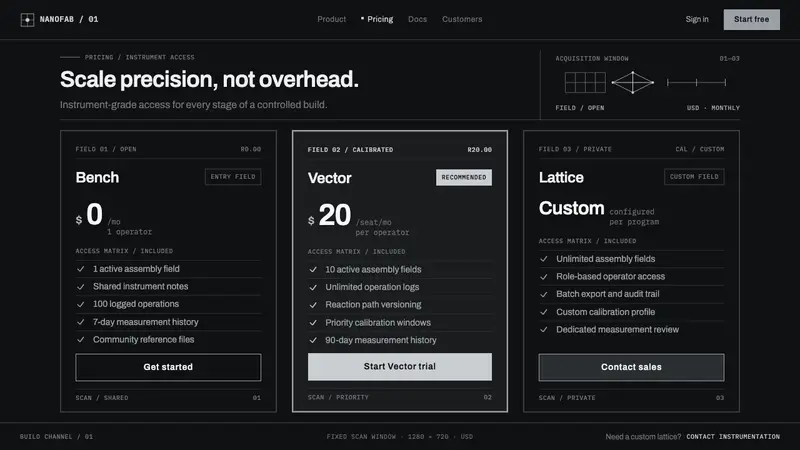Click checkmark beside 1 active assembly field
The image size is (800, 450).
(81, 269)
